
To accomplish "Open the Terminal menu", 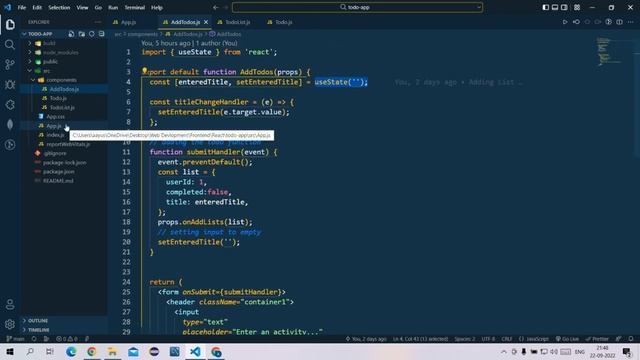I will click(135, 7).
